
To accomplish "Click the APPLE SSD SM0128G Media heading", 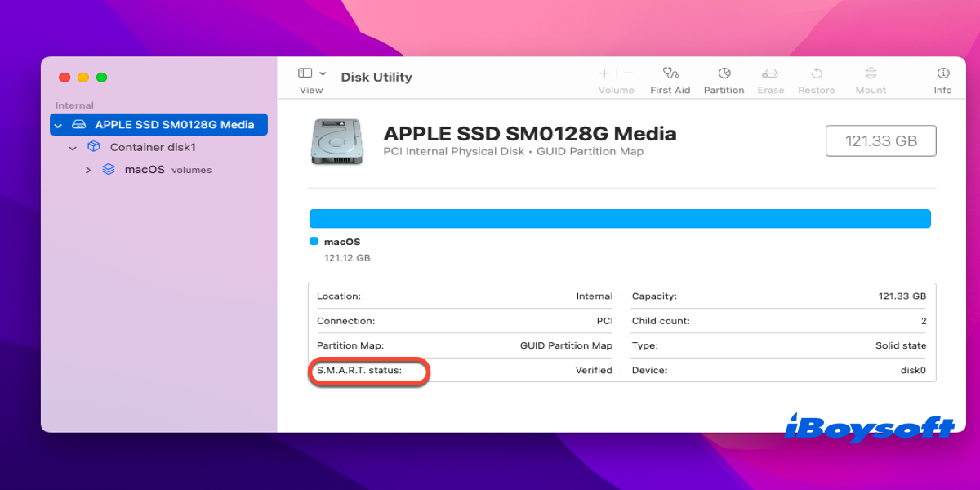I will pos(530,133).
